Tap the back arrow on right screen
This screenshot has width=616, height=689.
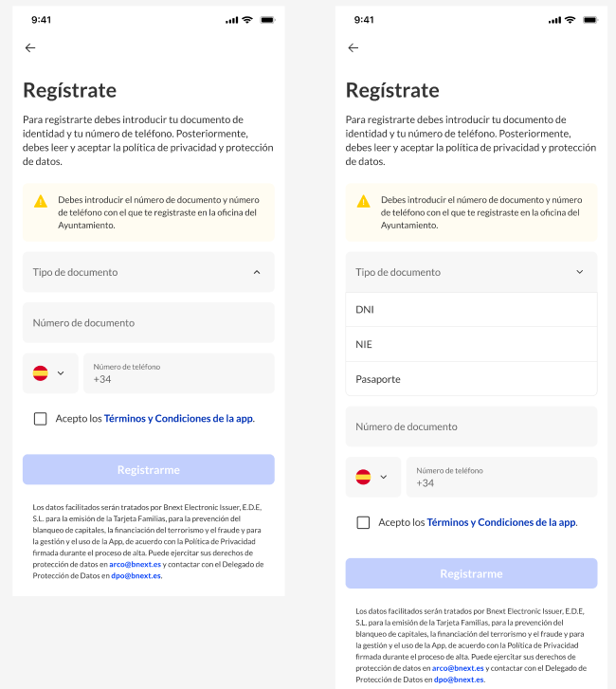[x=353, y=48]
